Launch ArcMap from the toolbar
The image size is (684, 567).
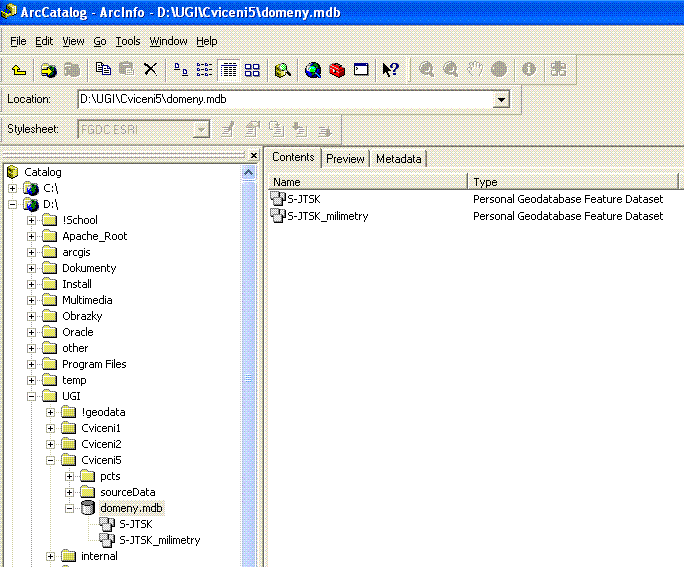pyautogui.click(x=313, y=69)
